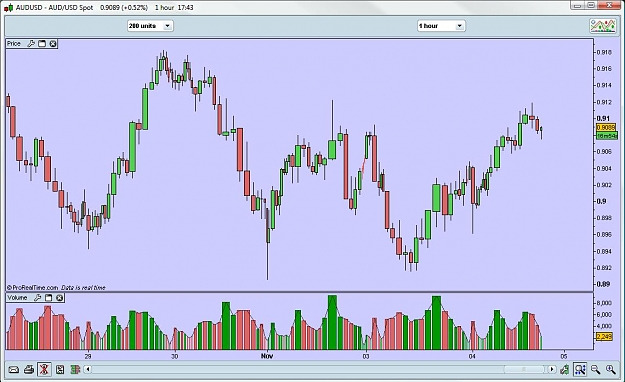The height and width of the screenshot is (382, 625).
Task: Activate the zoom-selection magnifier tool
Action: click(x=580, y=370)
